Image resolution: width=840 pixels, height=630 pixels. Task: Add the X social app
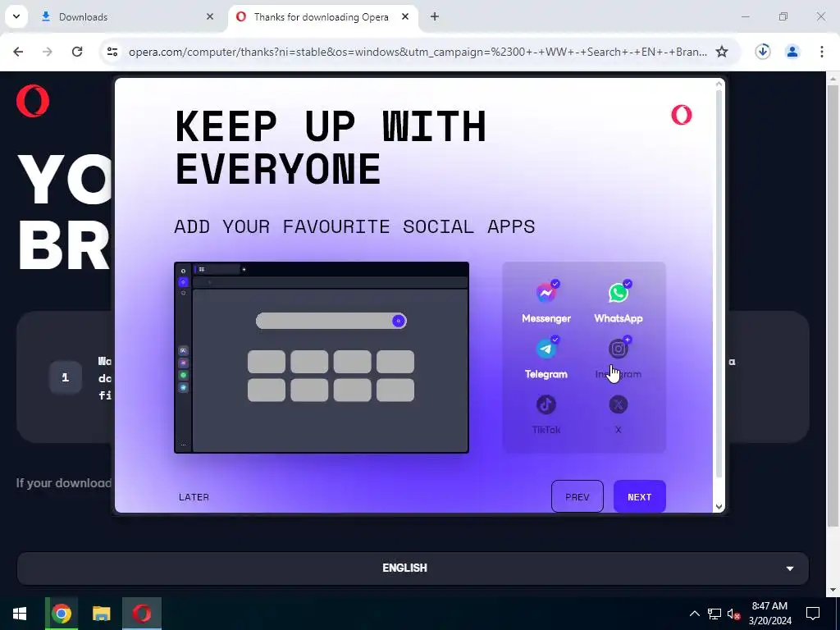pyautogui.click(x=619, y=404)
